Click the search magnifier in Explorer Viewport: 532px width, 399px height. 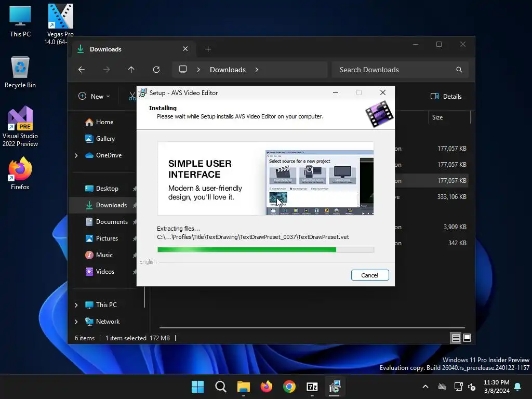pyautogui.click(x=459, y=70)
